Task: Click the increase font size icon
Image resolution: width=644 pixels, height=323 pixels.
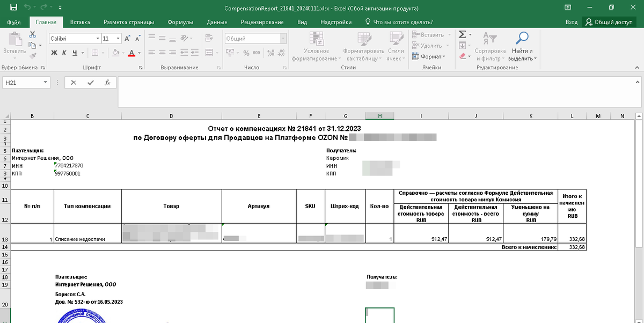Action: click(128, 39)
